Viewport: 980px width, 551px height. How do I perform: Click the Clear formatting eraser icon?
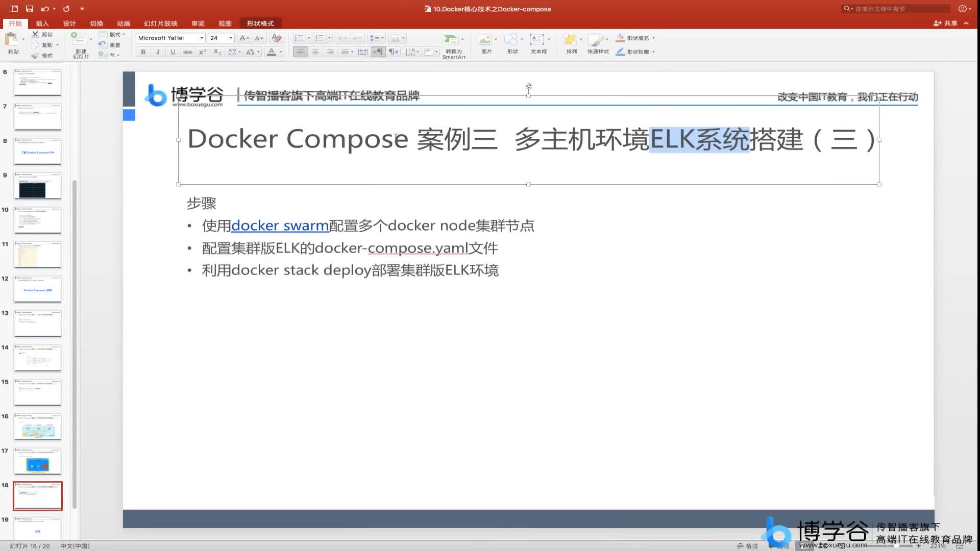coord(276,38)
